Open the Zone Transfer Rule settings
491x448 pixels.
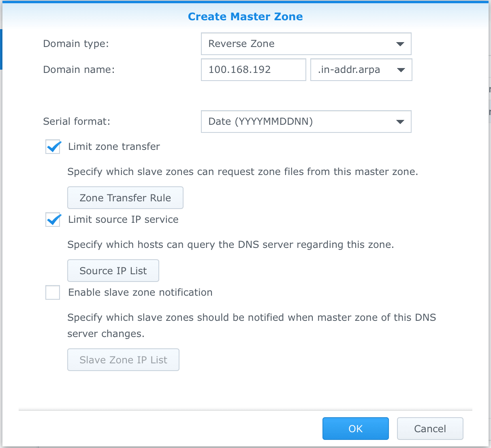(125, 198)
